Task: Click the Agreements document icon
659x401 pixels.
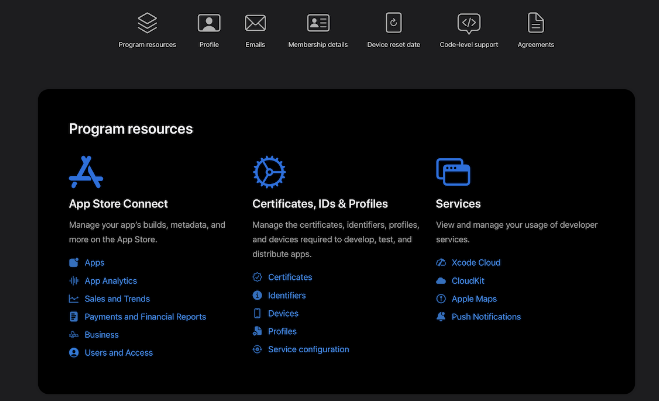Action: 535,23
